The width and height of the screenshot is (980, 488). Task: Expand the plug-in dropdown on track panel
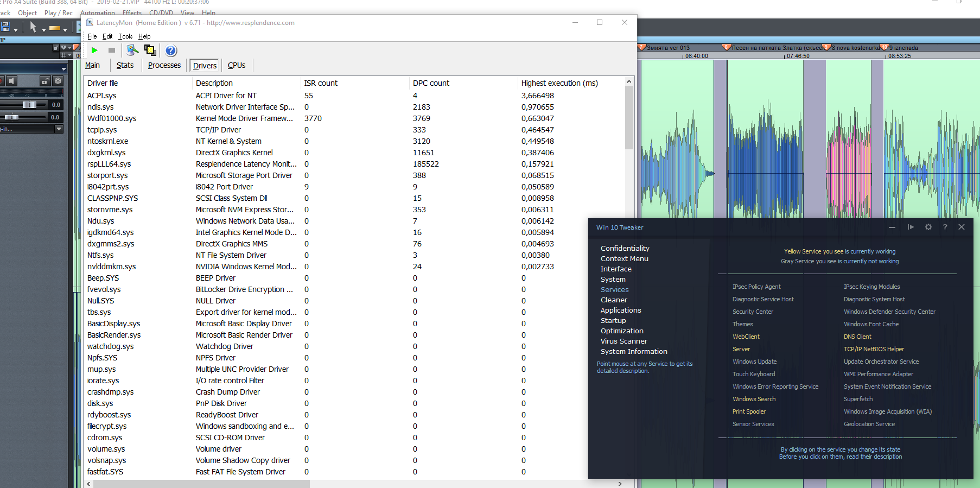coord(59,129)
